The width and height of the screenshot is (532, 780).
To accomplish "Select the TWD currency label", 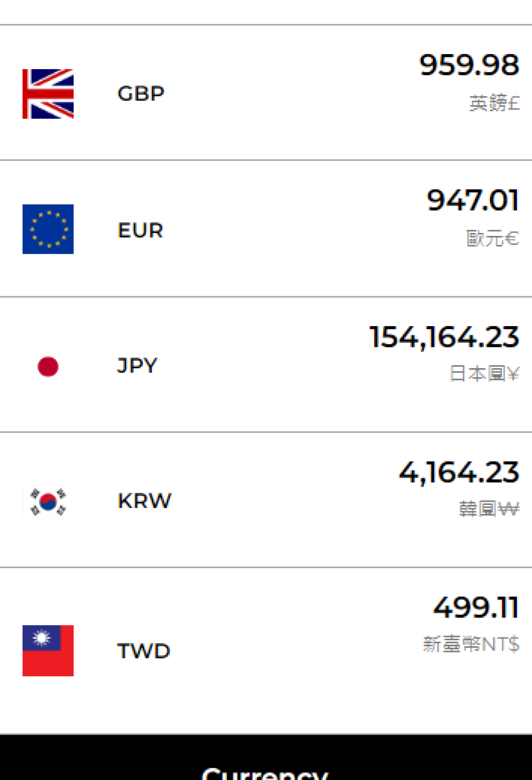I will coord(144,651).
